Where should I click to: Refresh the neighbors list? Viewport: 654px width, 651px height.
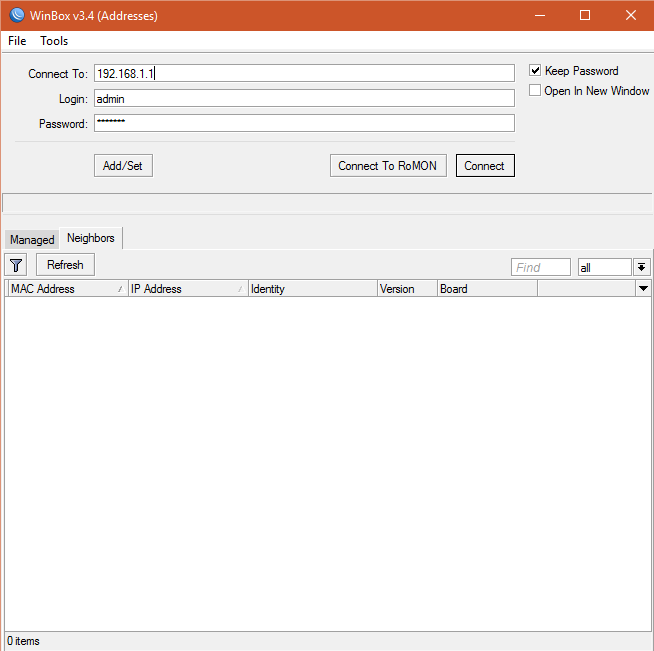(65, 265)
